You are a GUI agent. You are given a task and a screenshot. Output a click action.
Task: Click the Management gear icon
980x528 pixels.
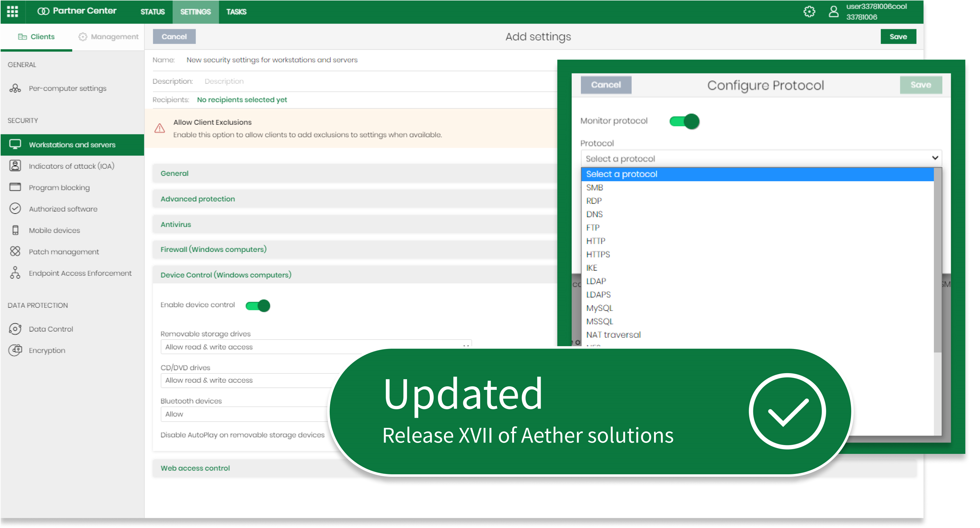83,36
